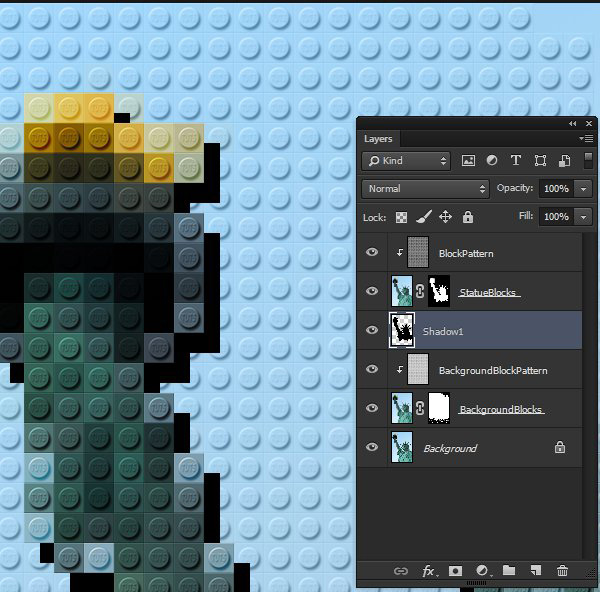Open layer styles fx menu

click(429, 571)
